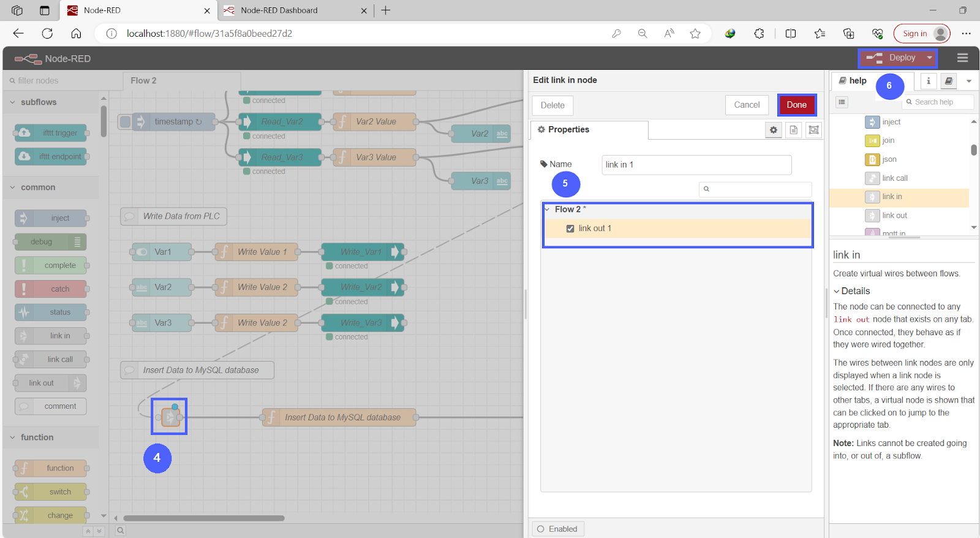Select the Write Value 1 function node
Image resolution: width=980 pixels, height=538 pixels.
point(256,252)
